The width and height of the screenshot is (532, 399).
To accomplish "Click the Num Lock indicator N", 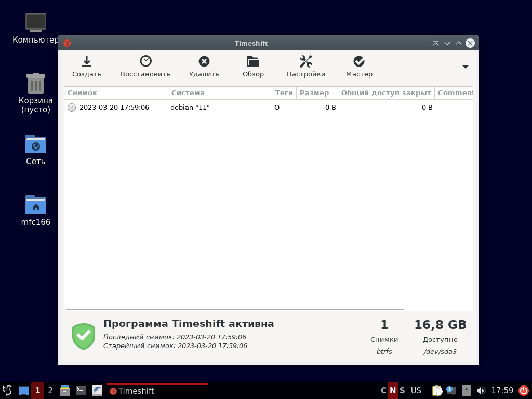I will point(393,391).
